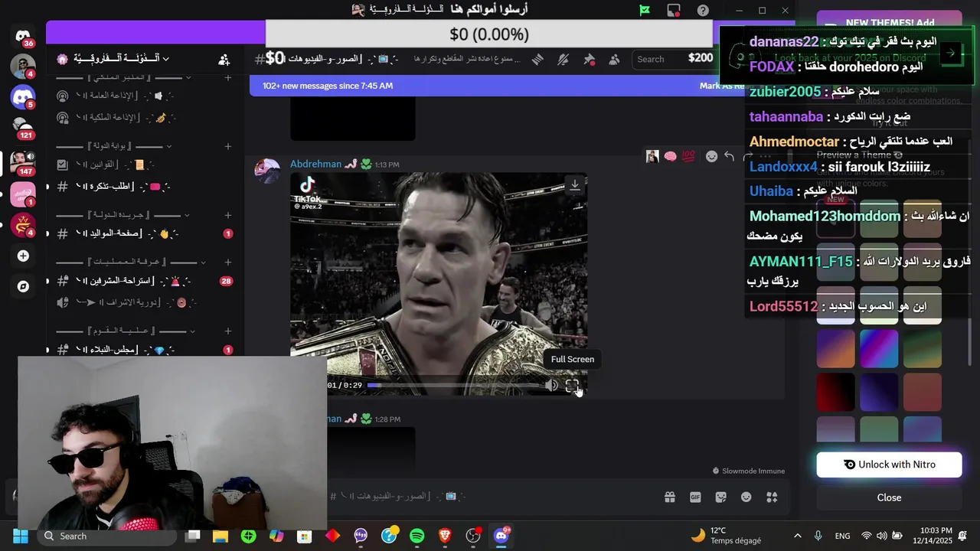Screen dimensions: 980x551
Task: Toggle notification settings bell in channel header
Action: point(563,59)
